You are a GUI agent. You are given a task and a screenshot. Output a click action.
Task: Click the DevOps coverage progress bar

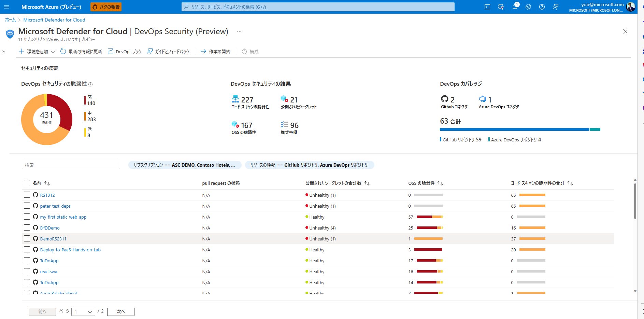(x=520, y=129)
